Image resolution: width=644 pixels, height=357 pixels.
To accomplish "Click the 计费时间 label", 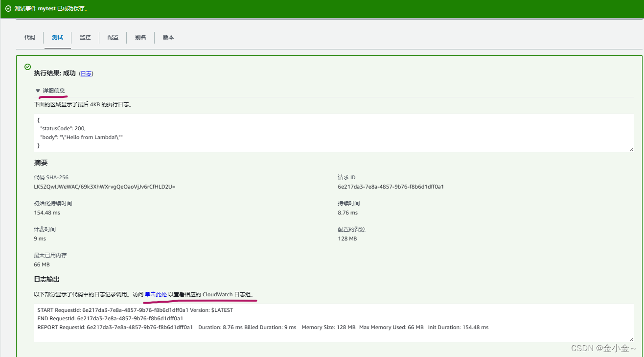I will coord(45,229).
